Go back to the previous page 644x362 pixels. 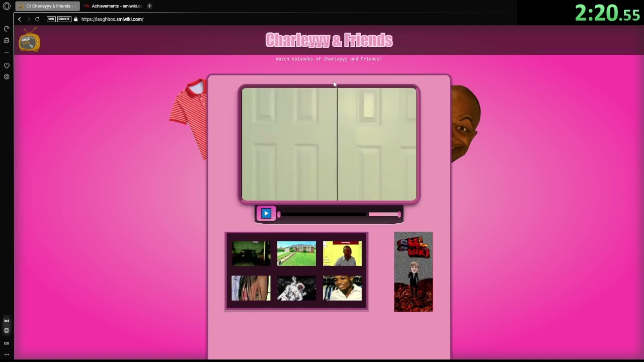click(20, 19)
